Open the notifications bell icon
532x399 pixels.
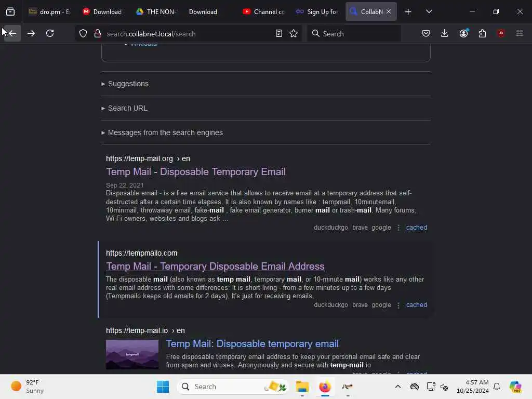click(x=497, y=387)
